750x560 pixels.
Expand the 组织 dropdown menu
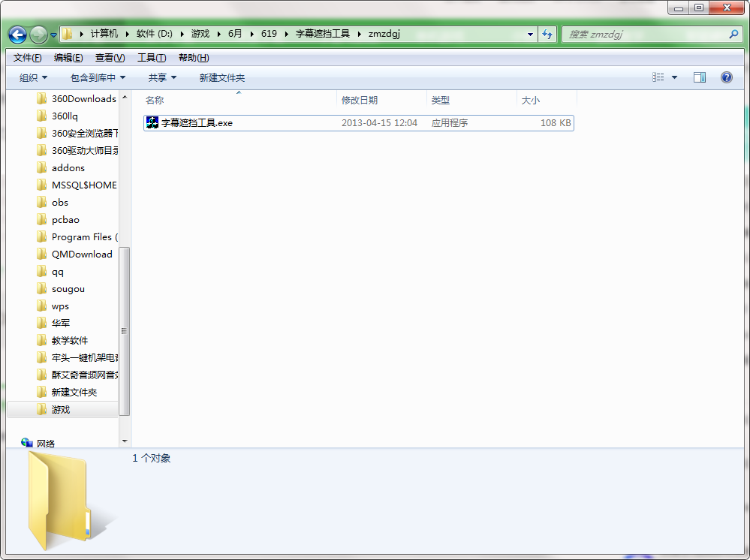click(x=34, y=77)
